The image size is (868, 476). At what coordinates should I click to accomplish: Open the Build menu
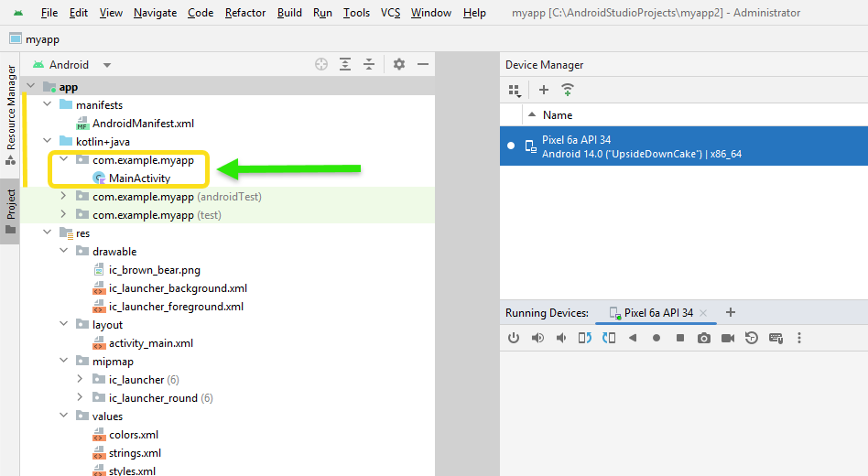[289, 13]
